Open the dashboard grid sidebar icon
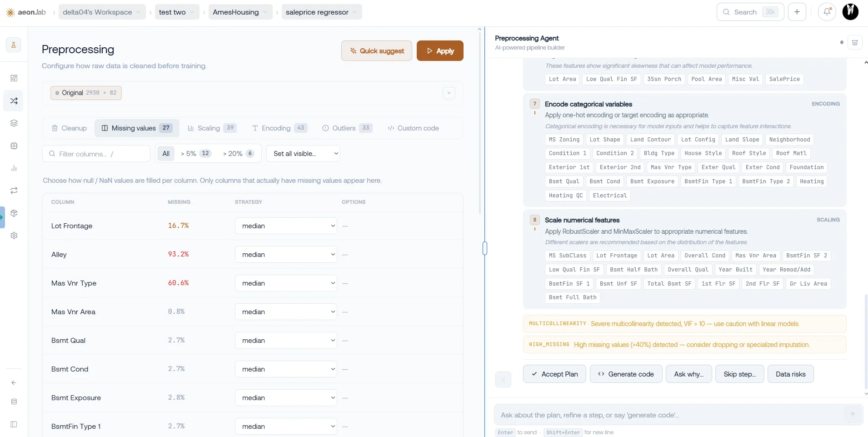The height and width of the screenshot is (437, 868). (x=14, y=78)
